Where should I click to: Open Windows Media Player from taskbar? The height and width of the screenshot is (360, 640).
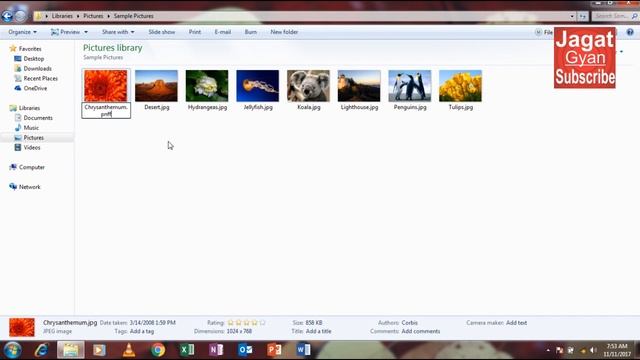[x=99, y=350]
